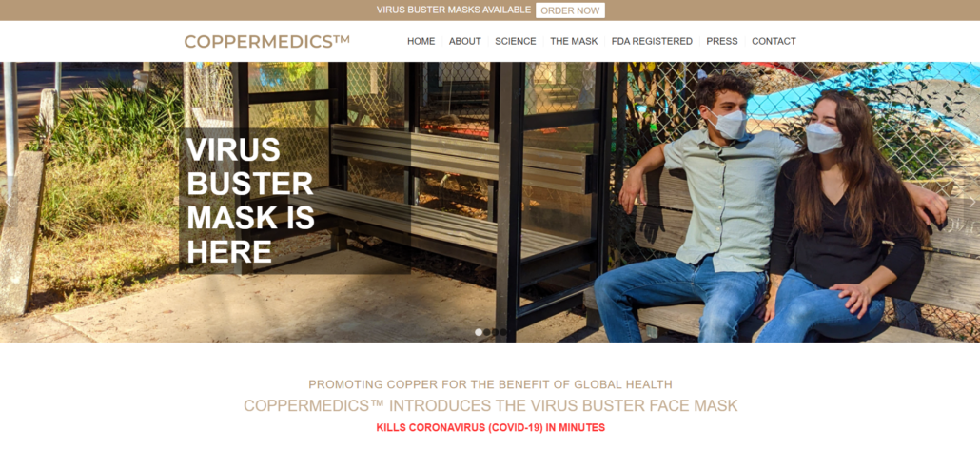The height and width of the screenshot is (470, 980).
Task: Click the previous slide arrow on carousel
Action: [9, 202]
